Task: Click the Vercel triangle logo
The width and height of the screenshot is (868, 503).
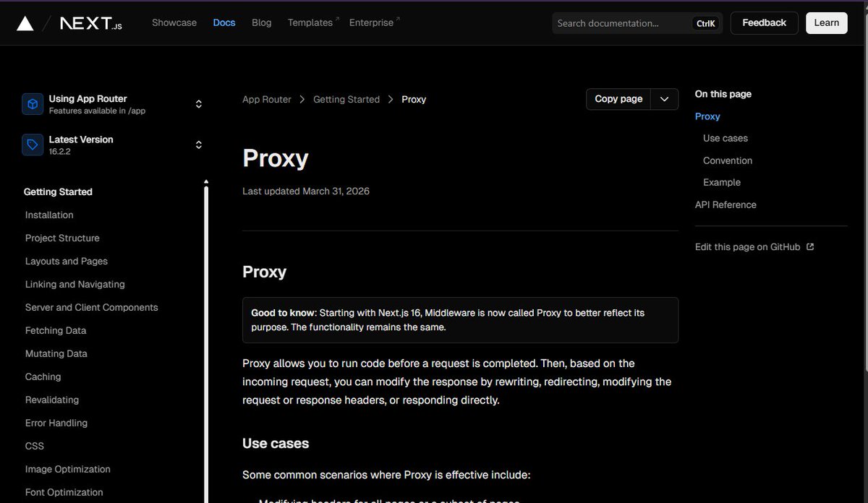Action: click(25, 23)
